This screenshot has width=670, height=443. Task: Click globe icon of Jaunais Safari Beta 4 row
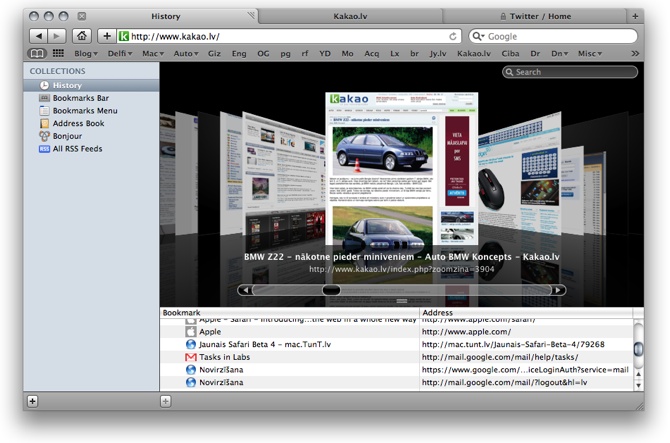click(x=191, y=344)
